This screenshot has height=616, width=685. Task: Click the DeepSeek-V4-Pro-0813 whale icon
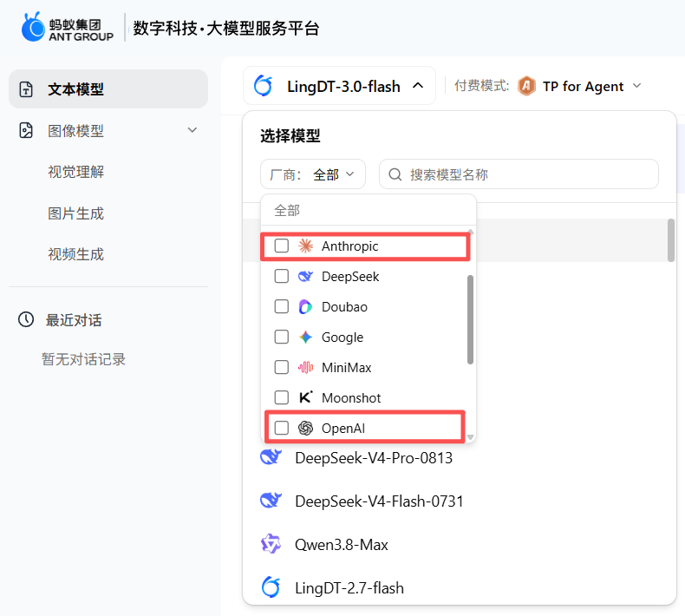tap(271, 457)
